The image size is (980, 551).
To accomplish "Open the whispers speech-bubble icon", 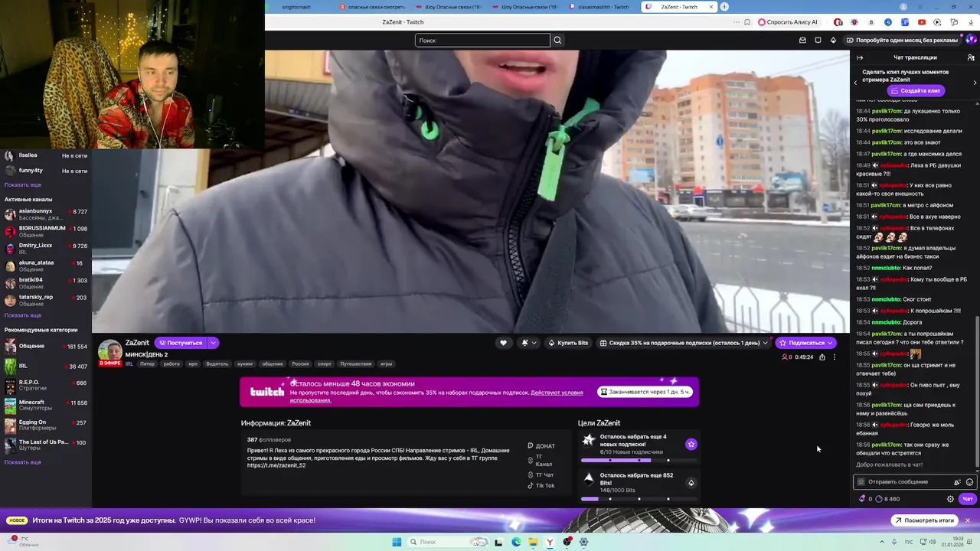I will tap(818, 41).
